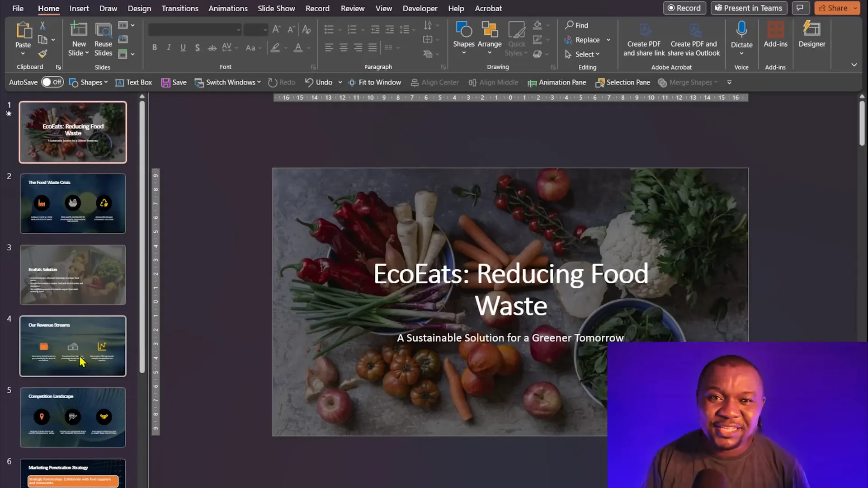
Task: Justify the paragraph text
Action: (x=373, y=47)
